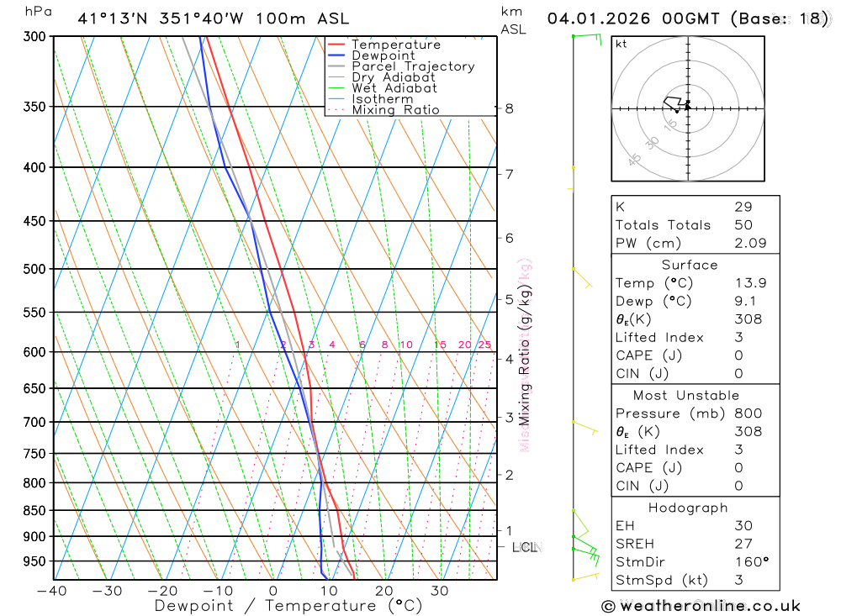The height and width of the screenshot is (616, 841).
Task: Click the hodograph plot center
Action: 688,109
